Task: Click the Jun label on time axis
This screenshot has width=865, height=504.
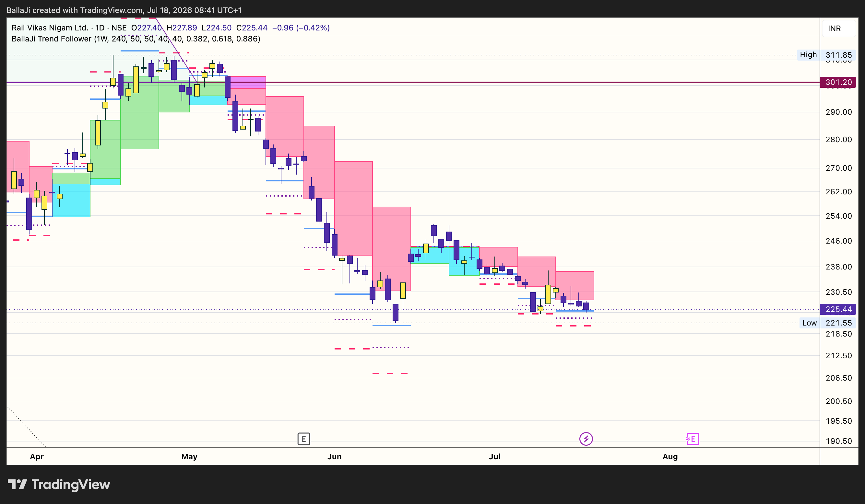Action: point(334,457)
